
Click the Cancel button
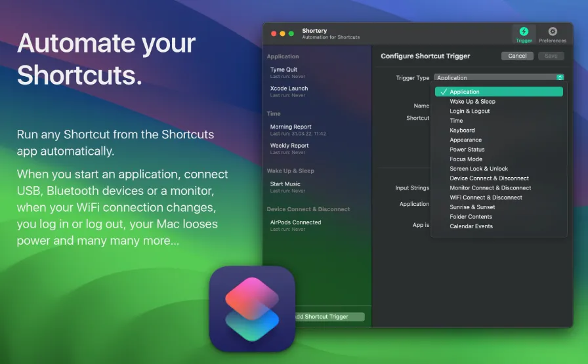(x=517, y=56)
